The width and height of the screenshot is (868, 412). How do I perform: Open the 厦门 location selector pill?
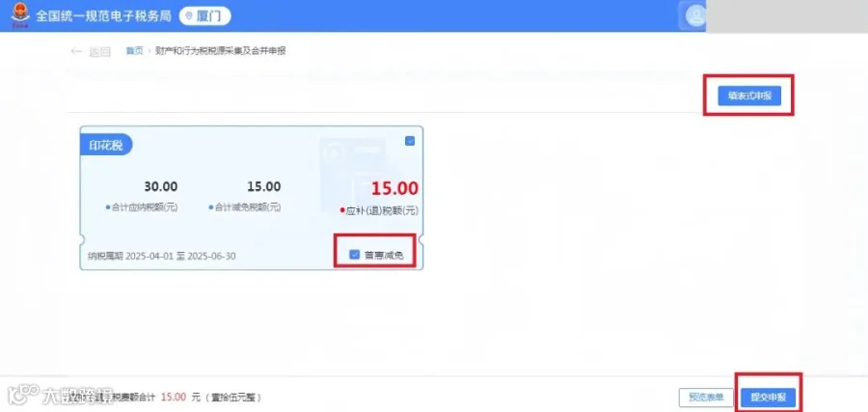tap(204, 16)
